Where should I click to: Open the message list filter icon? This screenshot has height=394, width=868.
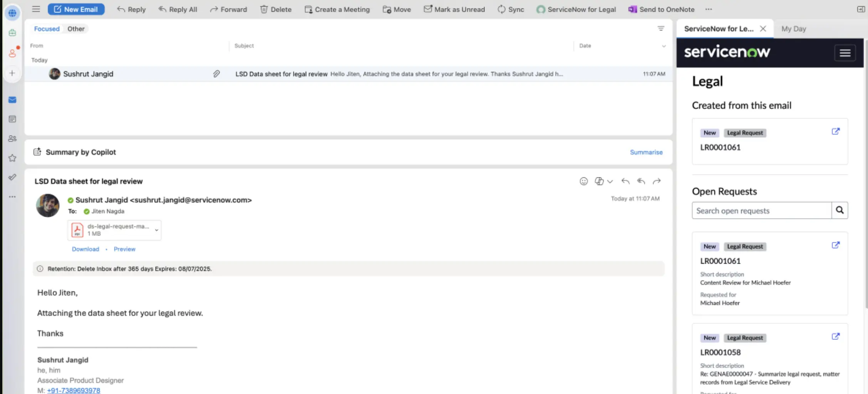[661, 28]
